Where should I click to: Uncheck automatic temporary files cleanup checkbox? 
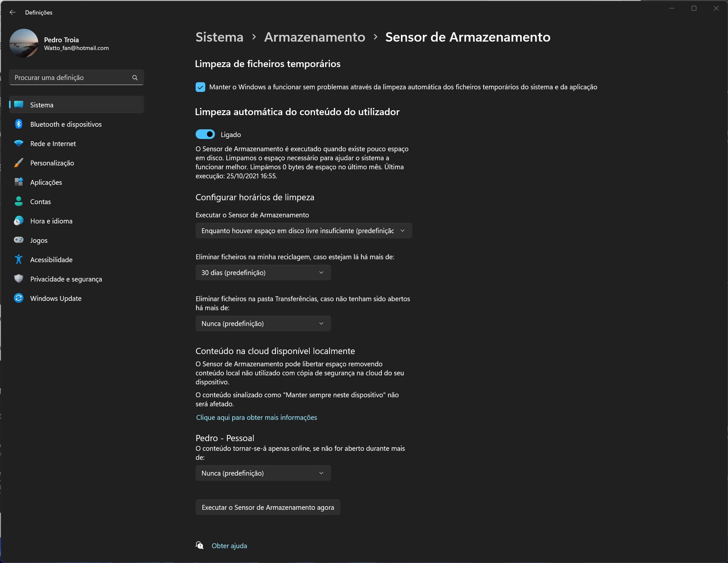click(200, 87)
